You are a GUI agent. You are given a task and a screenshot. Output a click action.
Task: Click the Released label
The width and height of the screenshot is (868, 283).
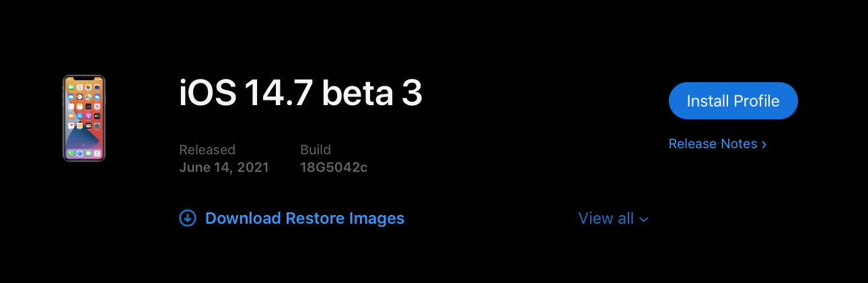207,150
